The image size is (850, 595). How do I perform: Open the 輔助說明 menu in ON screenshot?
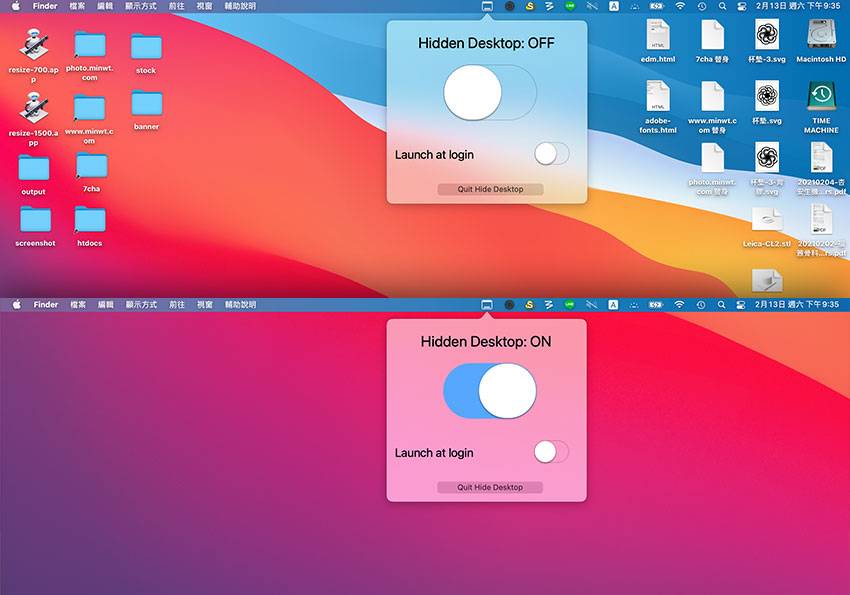(x=241, y=305)
